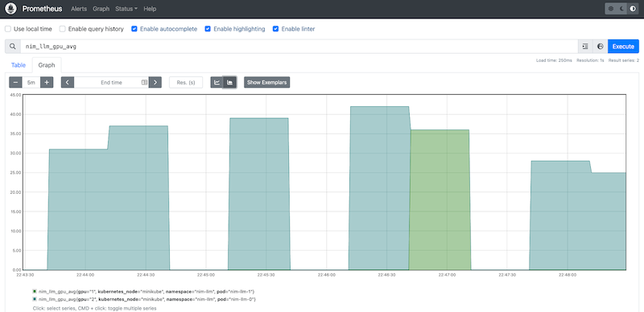
Task: Open the Alerts page in the navbar
Action: pyautogui.click(x=79, y=9)
